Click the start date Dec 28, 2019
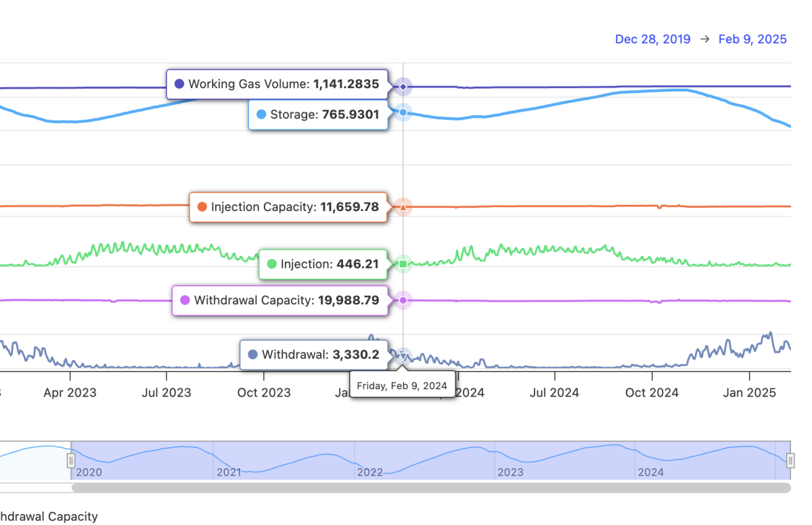 (652, 39)
